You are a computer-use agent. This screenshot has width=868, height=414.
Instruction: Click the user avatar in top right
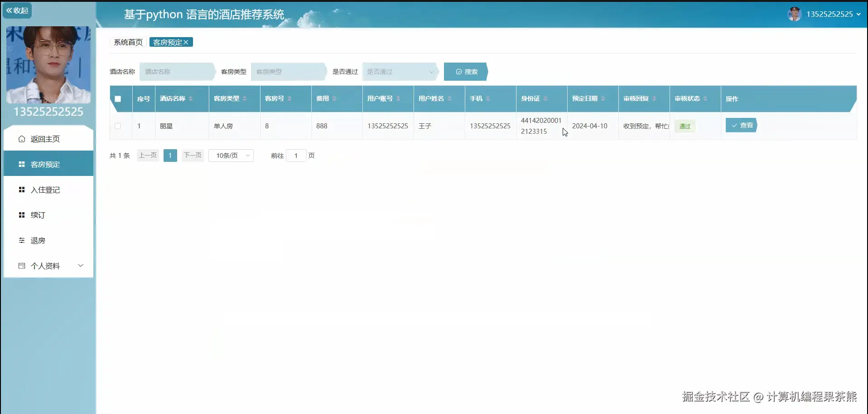[x=794, y=14]
